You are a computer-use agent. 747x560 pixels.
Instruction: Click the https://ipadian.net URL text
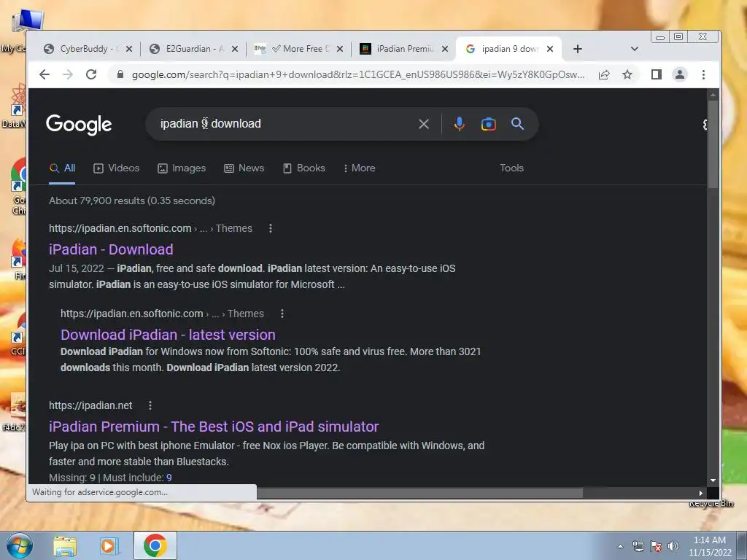90,405
